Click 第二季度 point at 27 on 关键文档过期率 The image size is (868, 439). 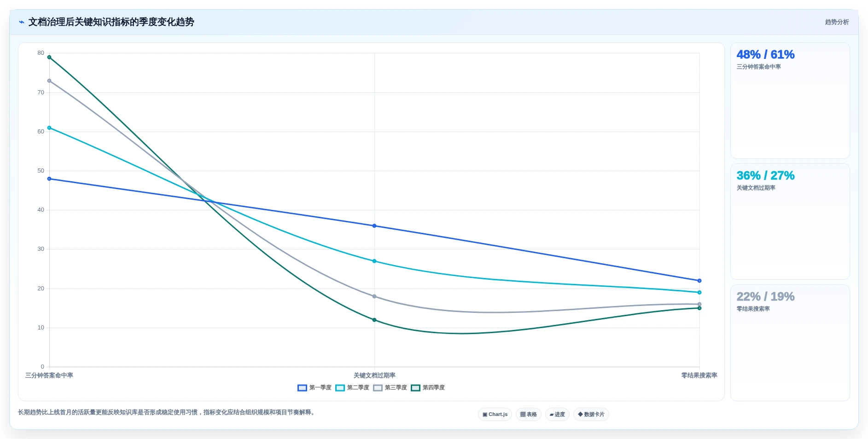click(374, 261)
